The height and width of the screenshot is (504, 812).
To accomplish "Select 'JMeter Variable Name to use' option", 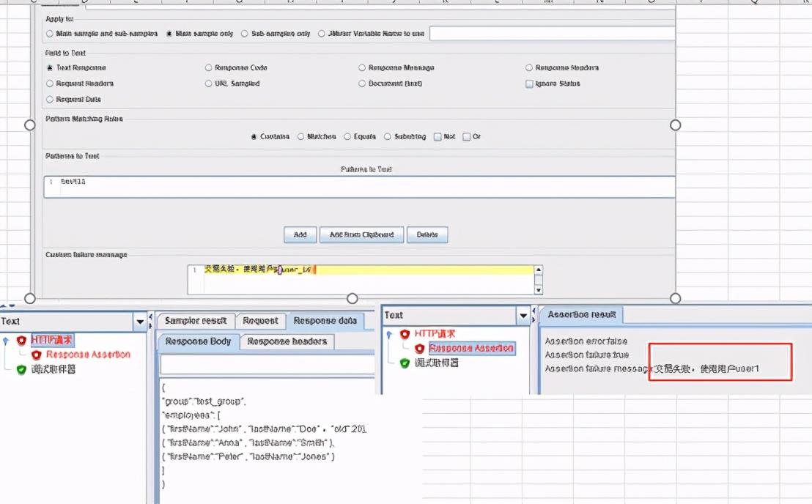I will coord(322,34).
